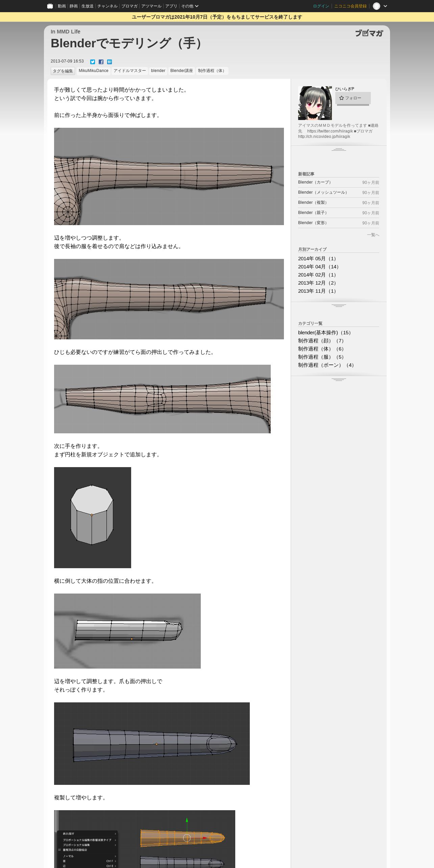Image resolution: width=434 pixels, height=868 pixels.
Task: Click the In MMD Life blog title
Action: click(66, 31)
